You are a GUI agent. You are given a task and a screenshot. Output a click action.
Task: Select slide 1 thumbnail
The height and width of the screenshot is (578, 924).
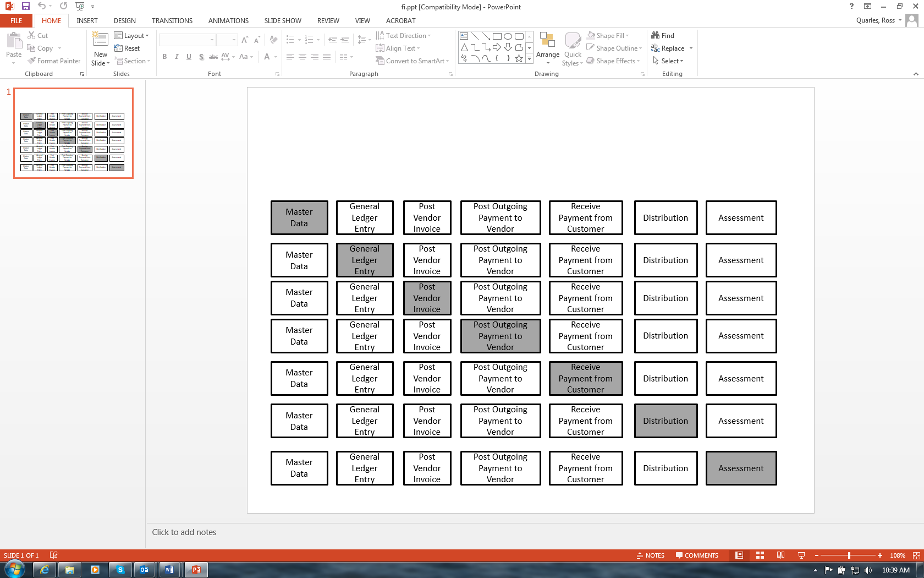tap(73, 133)
